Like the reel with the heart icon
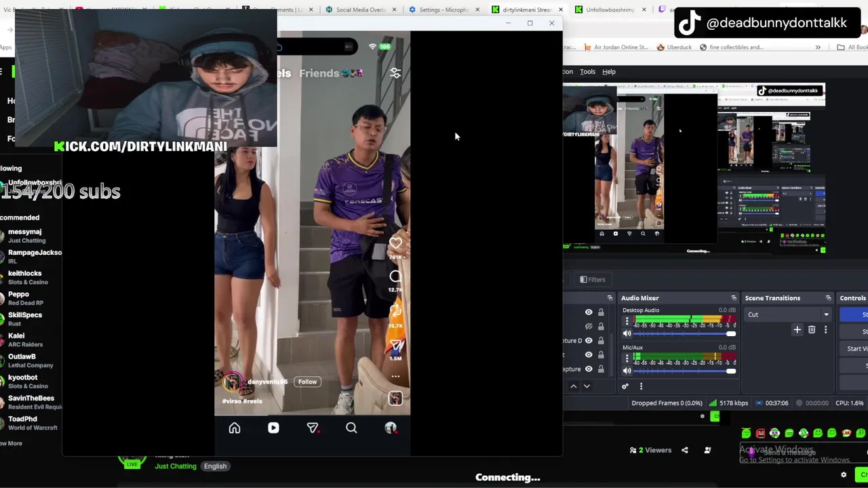 click(395, 243)
